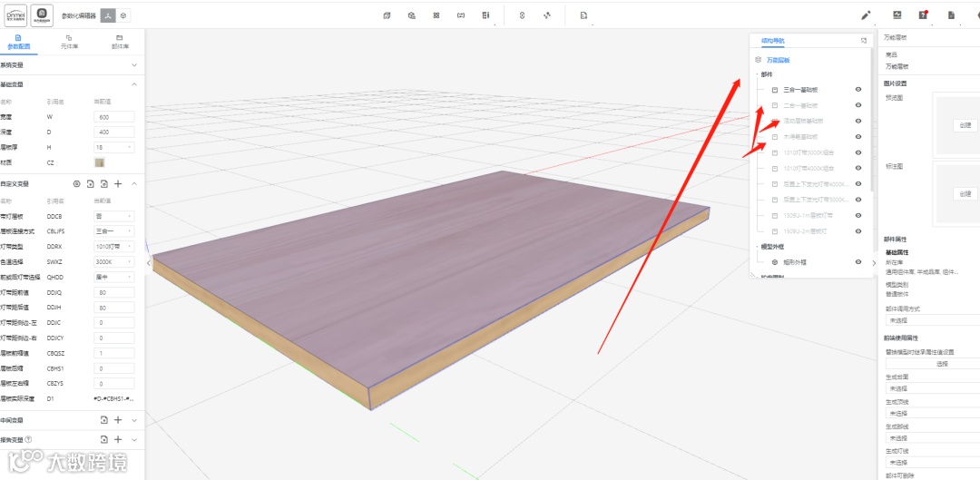The width and height of the screenshot is (980, 480).
Task: Toggle visibility of 1509U-1m层板灯带
Action: tap(858, 215)
